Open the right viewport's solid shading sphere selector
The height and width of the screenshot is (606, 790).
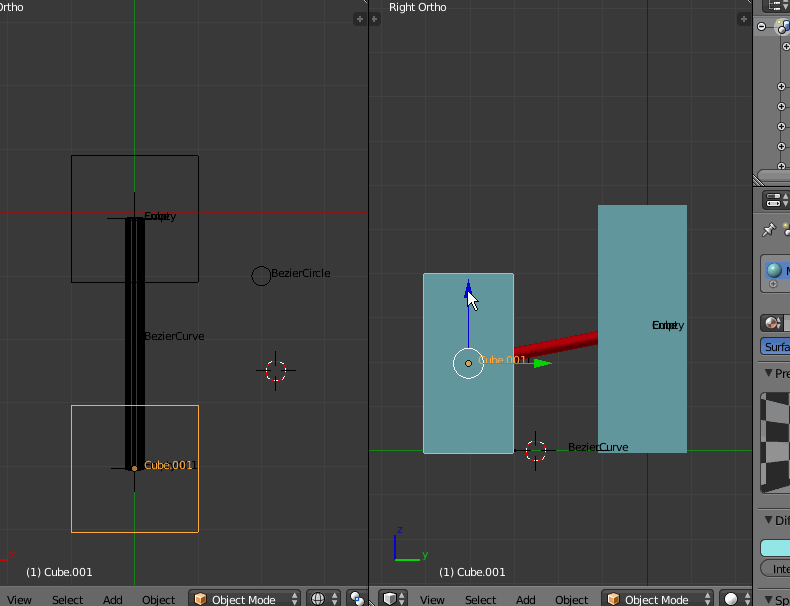[x=736, y=599]
